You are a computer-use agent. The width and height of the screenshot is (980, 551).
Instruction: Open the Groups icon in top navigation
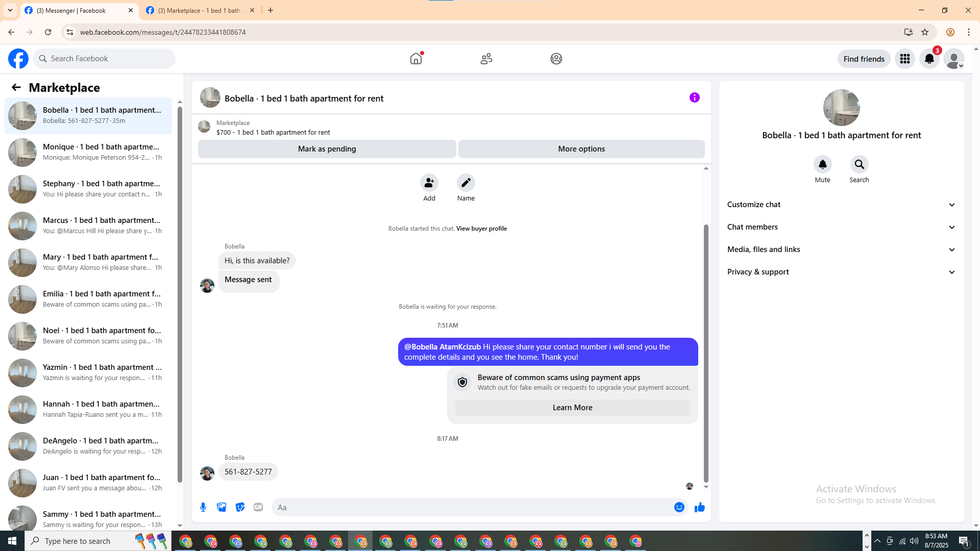point(556,59)
